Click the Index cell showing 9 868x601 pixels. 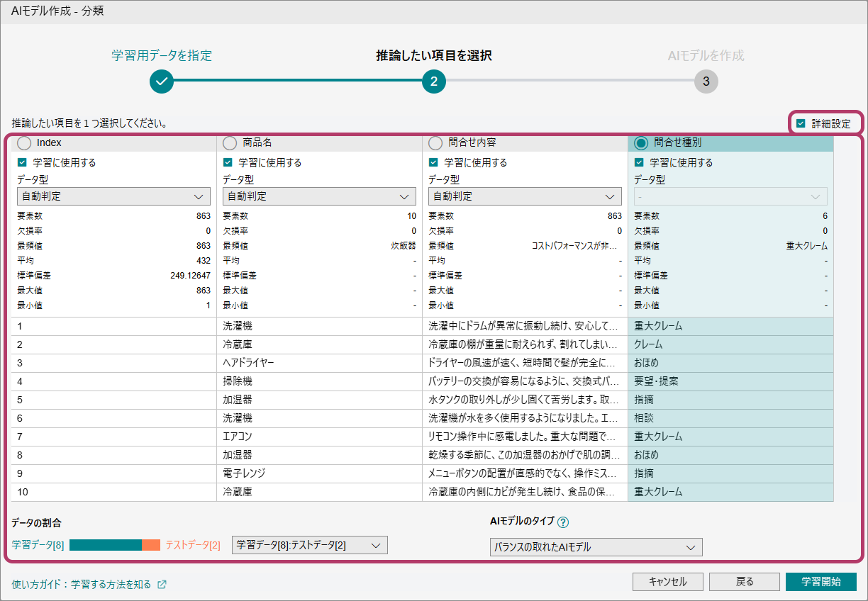[113, 473]
